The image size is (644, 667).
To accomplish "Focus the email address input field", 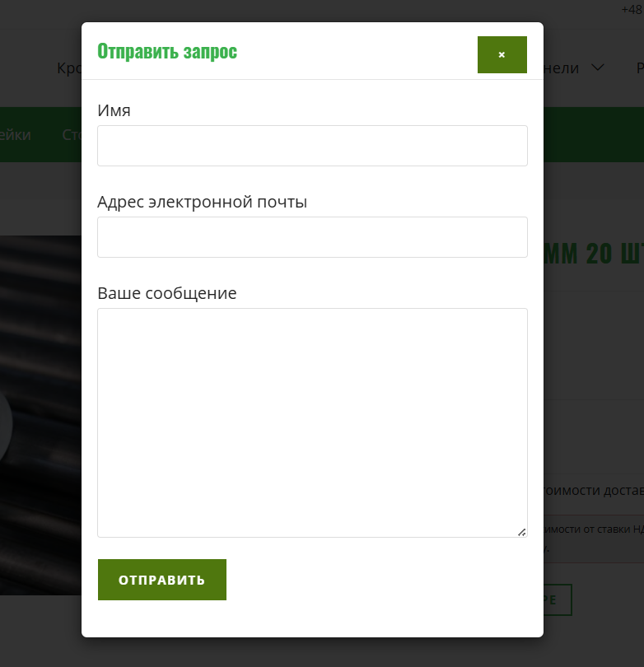I will coord(312,237).
